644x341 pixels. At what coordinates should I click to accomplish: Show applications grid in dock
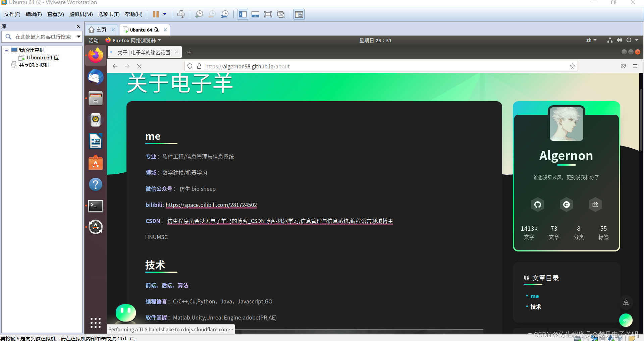pyautogui.click(x=96, y=323)
